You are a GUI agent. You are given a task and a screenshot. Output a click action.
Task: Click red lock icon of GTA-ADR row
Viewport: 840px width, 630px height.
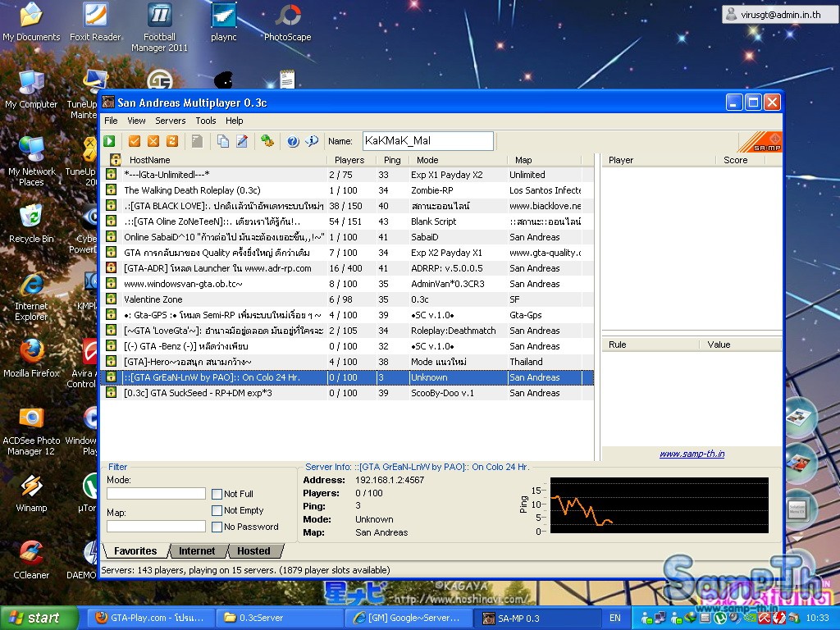(x=111, y=268)
